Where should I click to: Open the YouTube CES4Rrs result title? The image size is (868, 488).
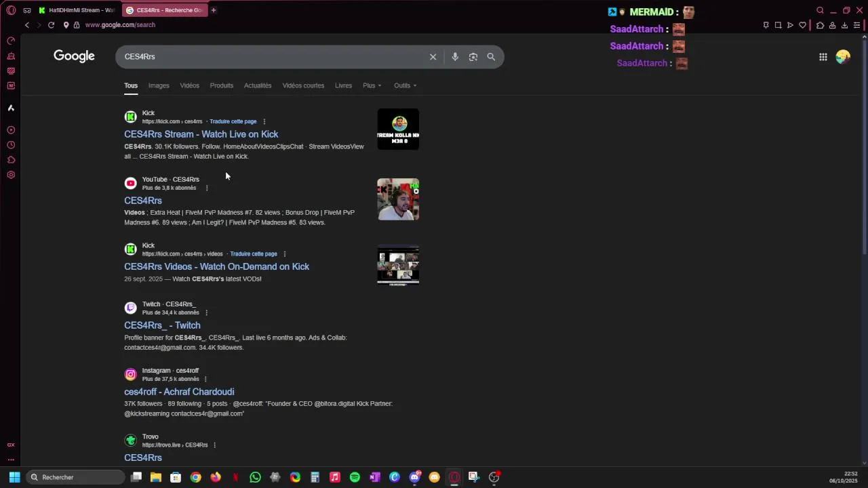pyautogui.click(x=143, y=201)
